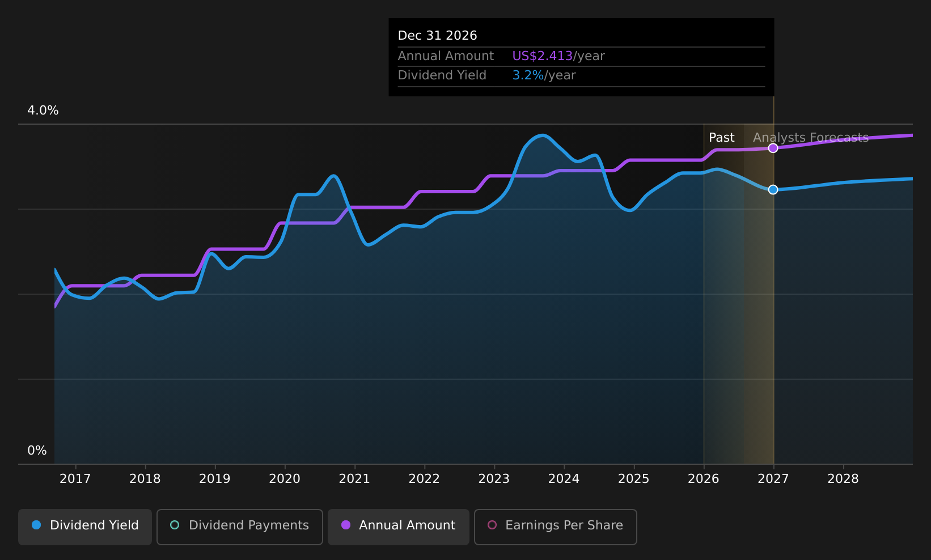Viewport: 931px width, 560px height.
Task: Click the blue Dividend Yield data point
Action: click(x=773, y=189)
